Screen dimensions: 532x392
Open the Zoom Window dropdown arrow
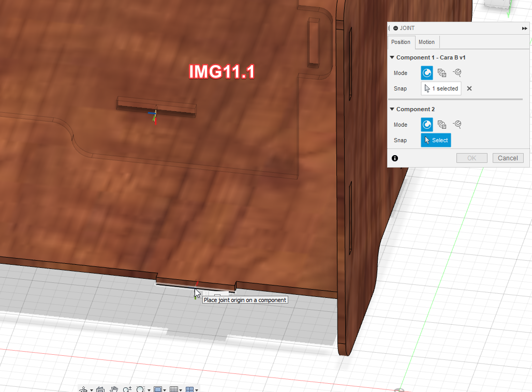pyautogui.click(x=149, y=390)
